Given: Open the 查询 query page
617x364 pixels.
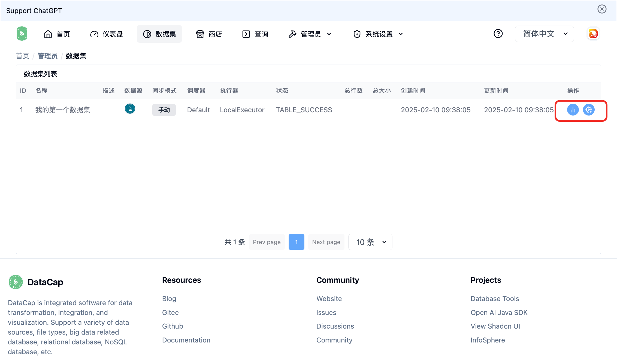Looking at the screenshot, I should click(255, 34).
